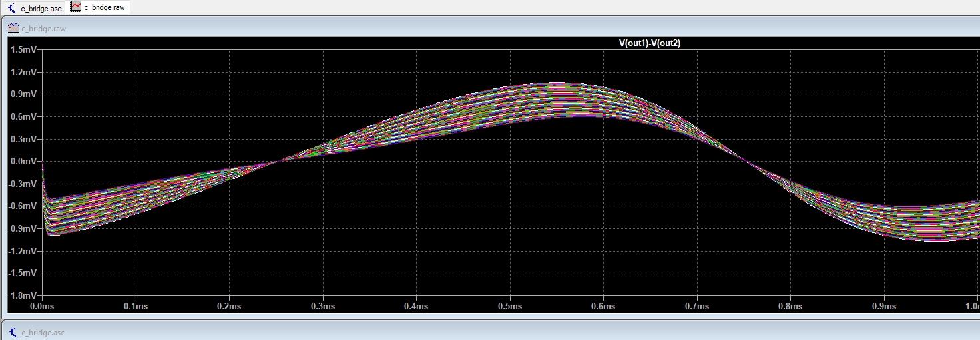
Task: Click the -1.2mV vertical axis label
Action: click(x=22, y=251)
